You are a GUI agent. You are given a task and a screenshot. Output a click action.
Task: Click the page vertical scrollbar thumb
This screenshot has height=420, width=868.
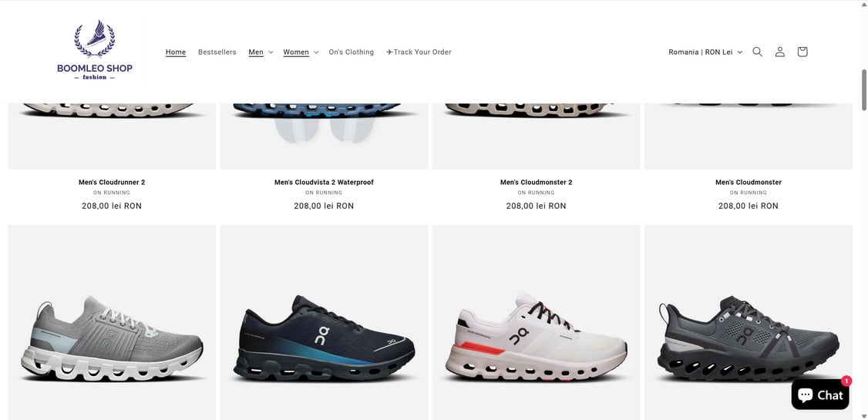864,89
